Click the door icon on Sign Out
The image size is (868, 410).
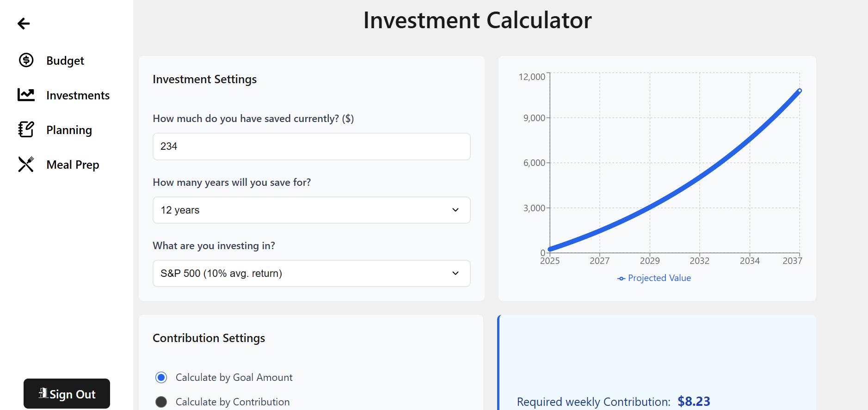43,393
